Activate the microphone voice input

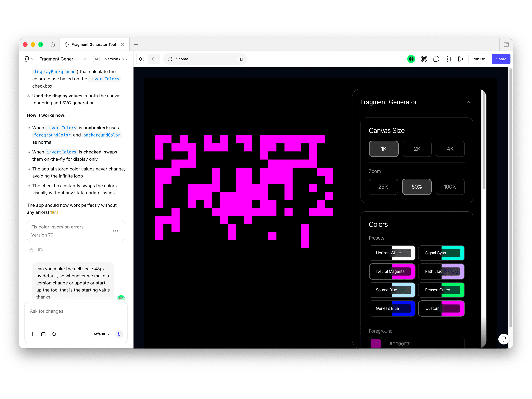[x=119, y=334]
